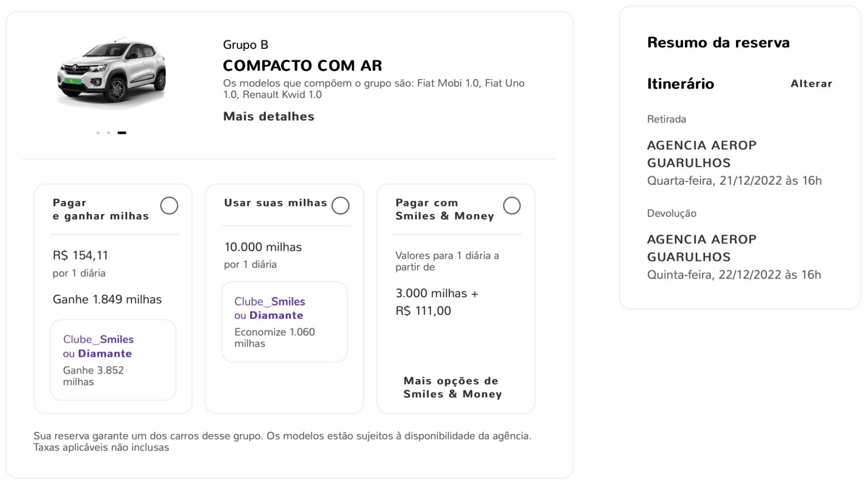Open 'Mais detalhes' for the car group
Viewport: 868px width, 482px height.
pos(269,117)
